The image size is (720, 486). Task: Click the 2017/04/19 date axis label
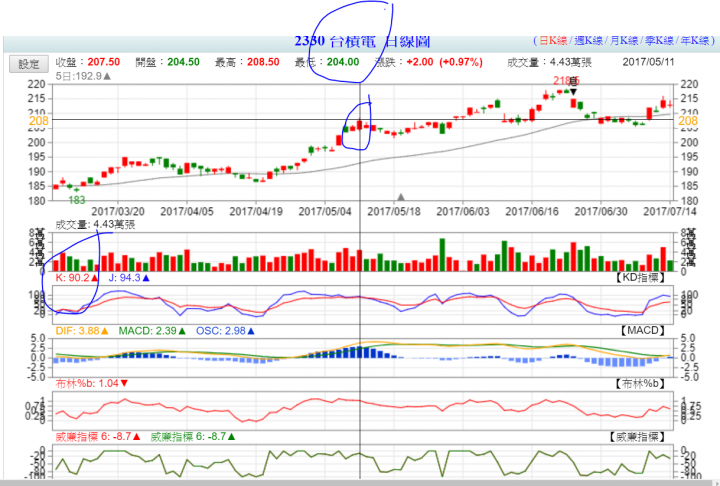pyautogui.click(x=256, y=212)
